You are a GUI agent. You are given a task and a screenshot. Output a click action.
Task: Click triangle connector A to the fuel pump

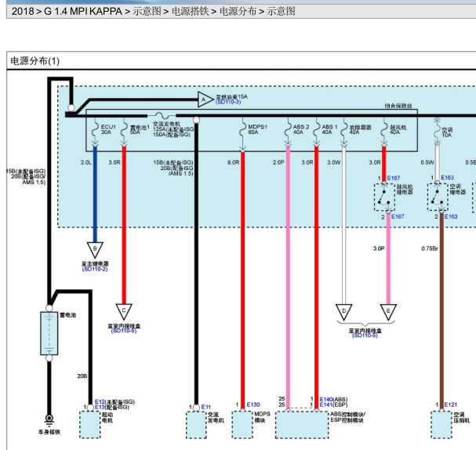coord(205,100)
